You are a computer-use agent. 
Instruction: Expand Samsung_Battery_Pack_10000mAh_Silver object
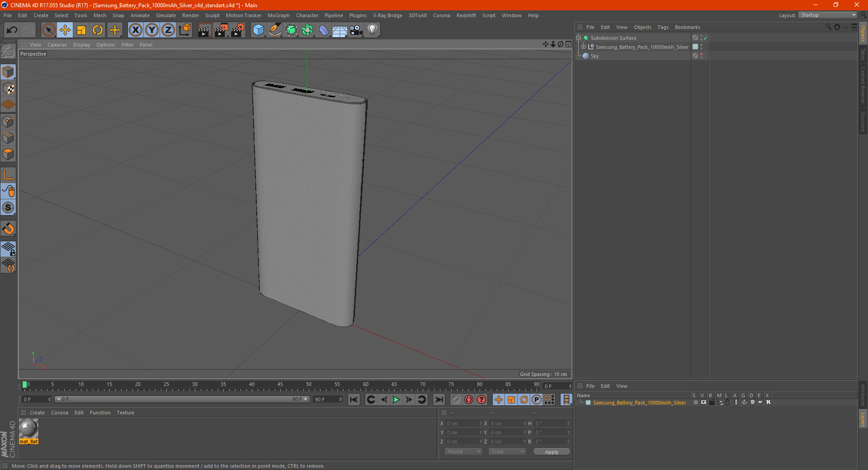pyautogui.click(x=584, y=47)
